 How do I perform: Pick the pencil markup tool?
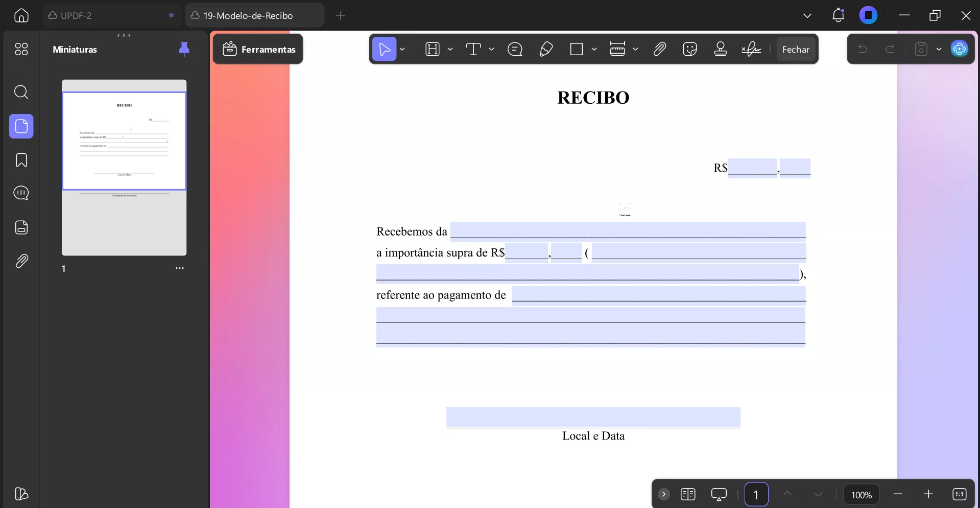546,49
